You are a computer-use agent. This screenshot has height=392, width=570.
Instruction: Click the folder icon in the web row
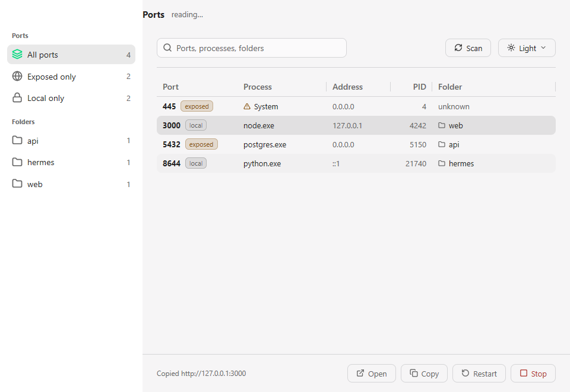(x=442, y=125)
